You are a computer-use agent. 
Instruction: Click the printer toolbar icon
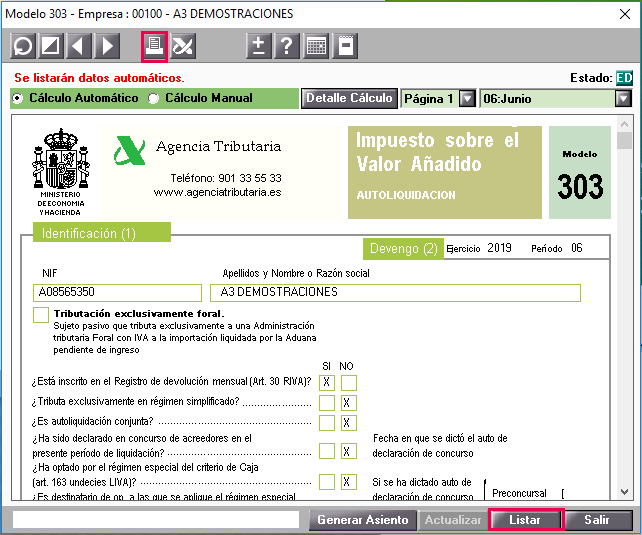154,46
